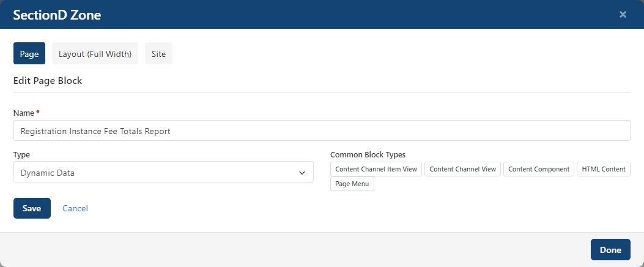Click the Common Block Types label
Screen dimensions: 644x267
(368, 155)
